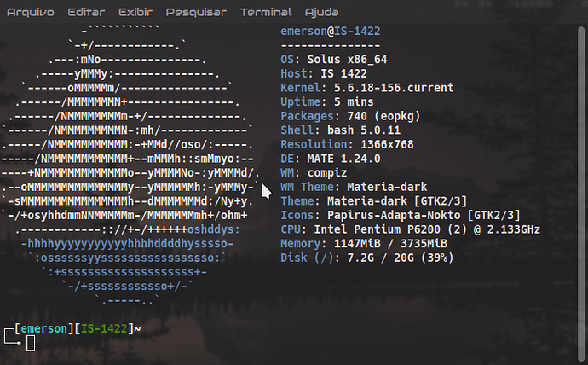Click the emerson username in the prompt

coord(43,328)
